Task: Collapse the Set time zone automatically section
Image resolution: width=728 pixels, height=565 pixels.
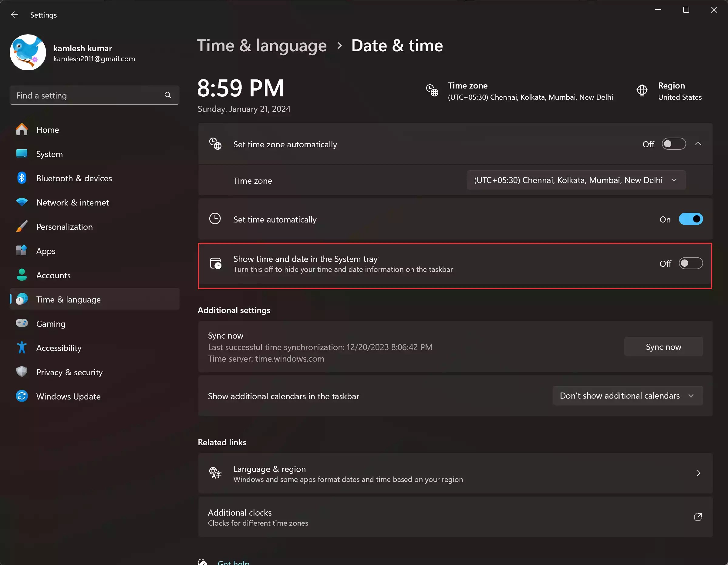Action: tap(699, 144)
